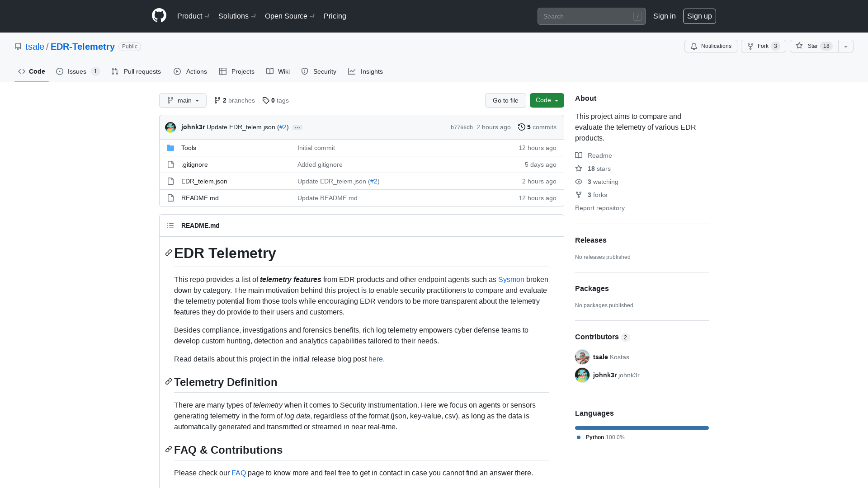Image resolution: width=868 pixels, height=488 pixels.
Task: Select the Wiki tab
Action: pos(278,71)
